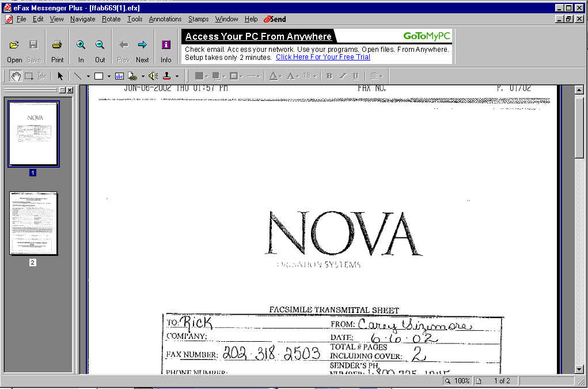This screenshot has width=588, height=389.
Task: Show fax Info panel
Action: (x=166, y=51)
